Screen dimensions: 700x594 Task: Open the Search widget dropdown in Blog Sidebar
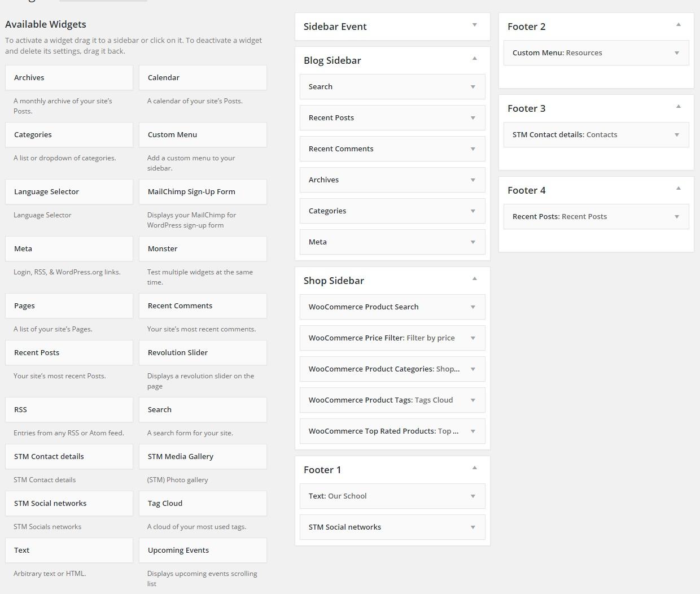coord(473,87)
